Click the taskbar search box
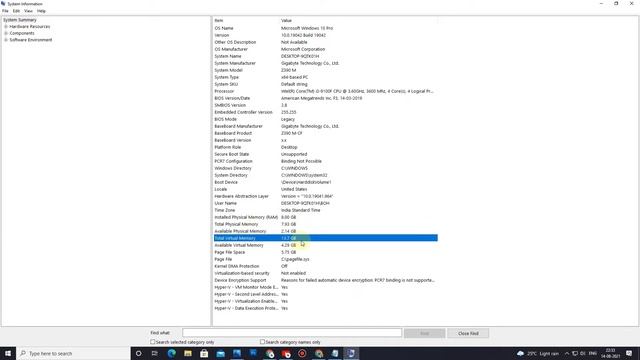640x360 pixels. coord(73,353)
